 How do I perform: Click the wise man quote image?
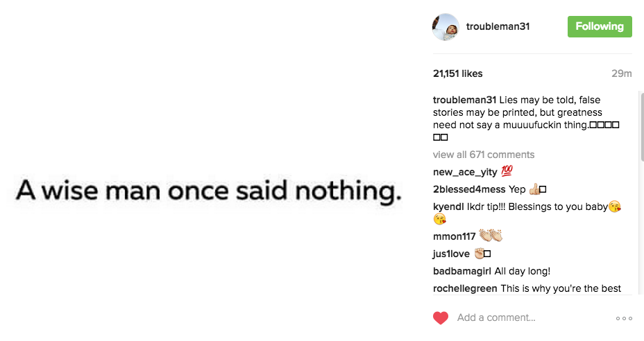click(209, 190)
